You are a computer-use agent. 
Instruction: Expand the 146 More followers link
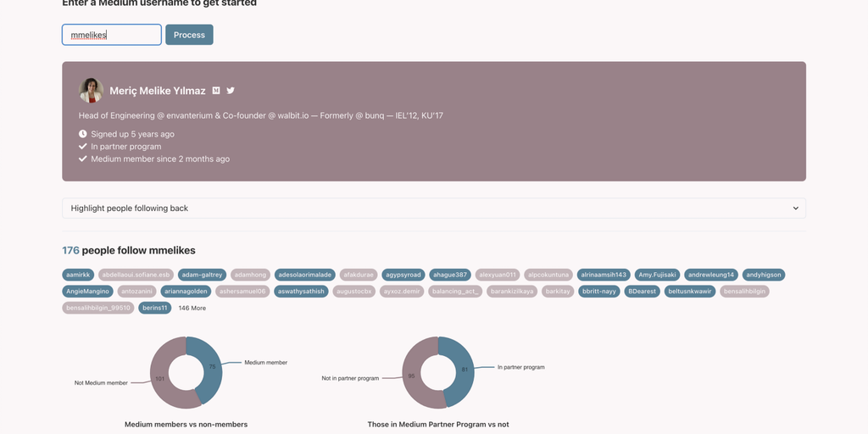pos(192,308)
